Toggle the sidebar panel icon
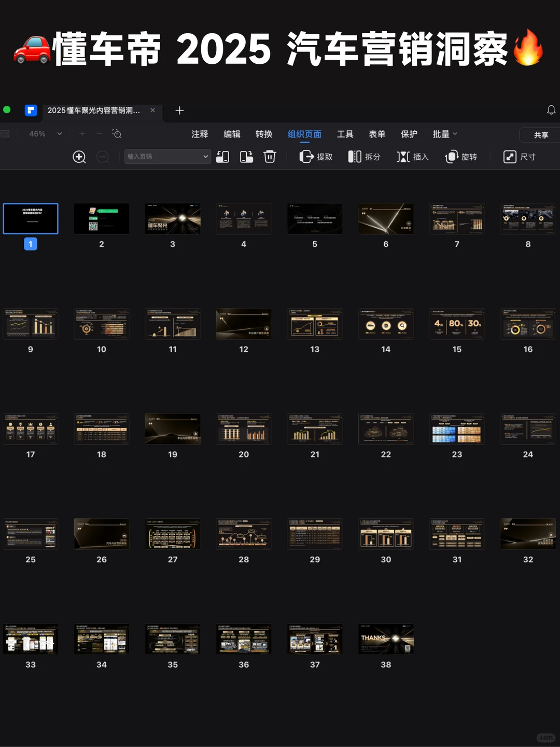The width and height of the screenshot is (560, 747). [x=5, y=134]
